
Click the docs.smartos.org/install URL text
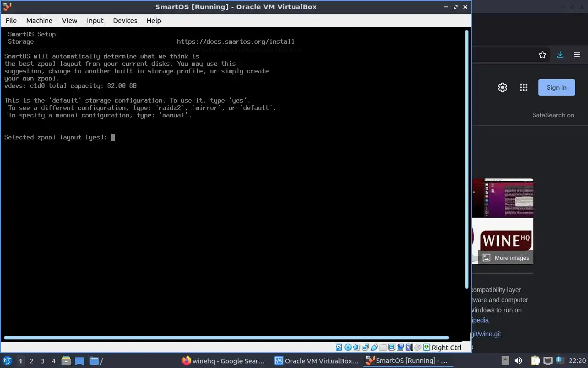pyautogui.click(x=236, y=41)
